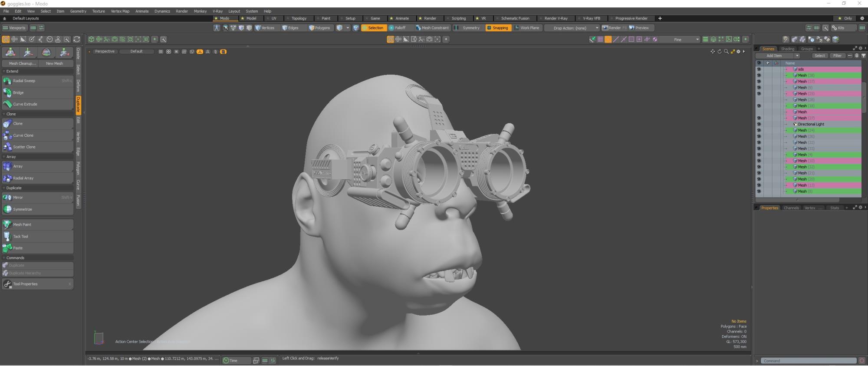Open the Shading tab
Screen dimensions: 868x366
pyautogui.click(x=787, y=49)
